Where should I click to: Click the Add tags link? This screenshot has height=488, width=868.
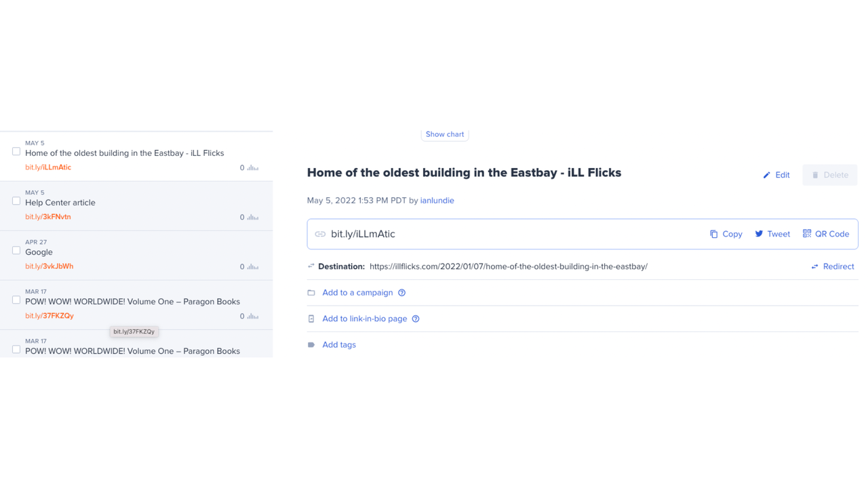[339, 345]
